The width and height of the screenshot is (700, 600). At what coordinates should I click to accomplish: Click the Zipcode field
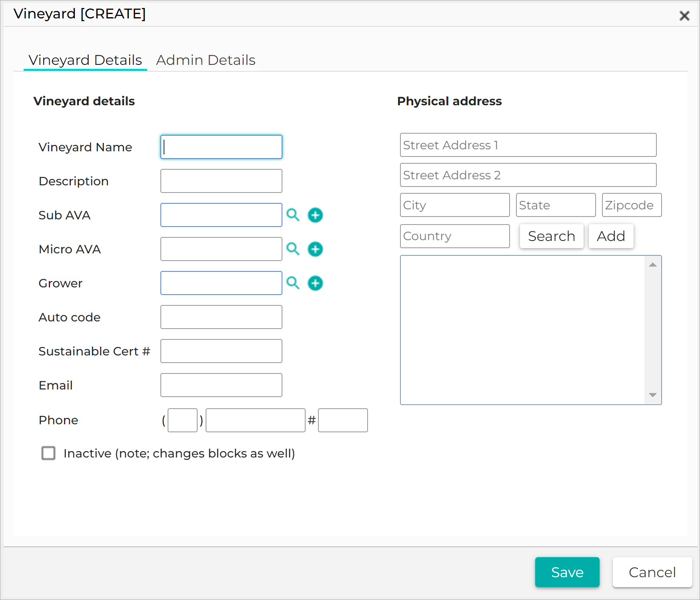[632, 205]
